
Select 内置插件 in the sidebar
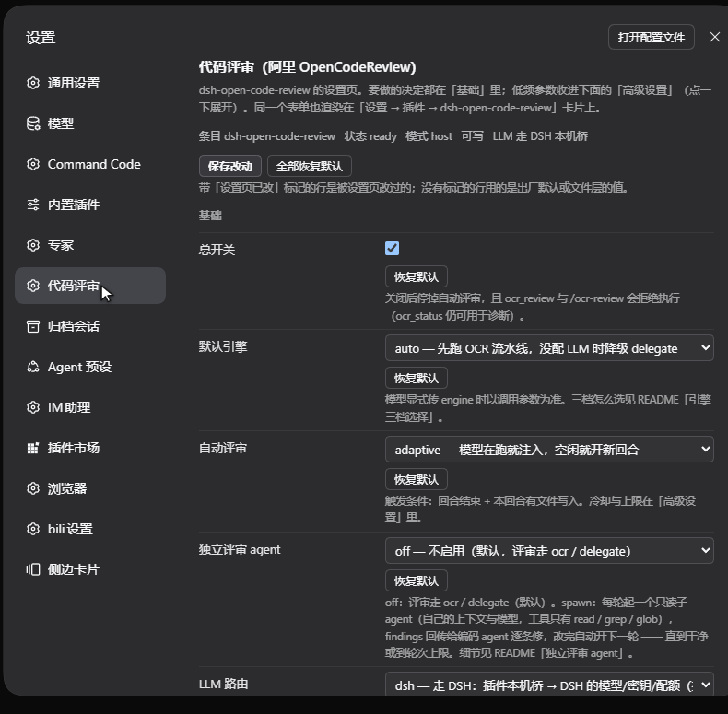90,205
